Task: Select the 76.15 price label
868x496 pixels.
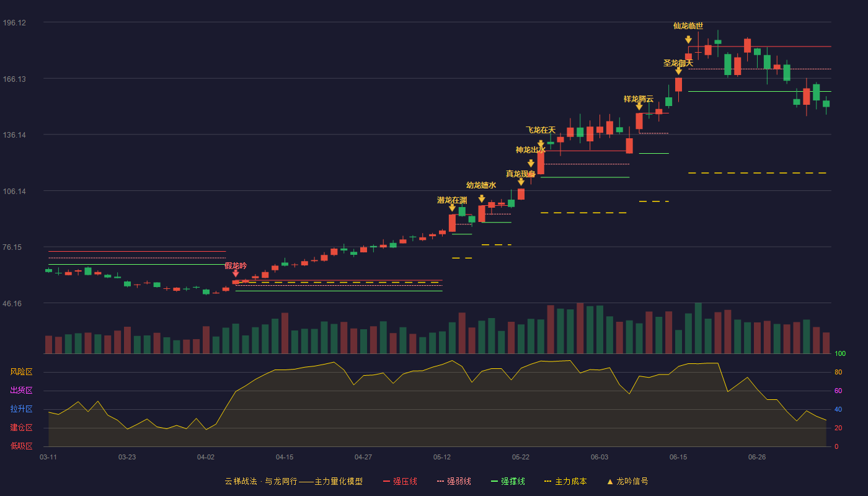Action: tap(12, 247)
